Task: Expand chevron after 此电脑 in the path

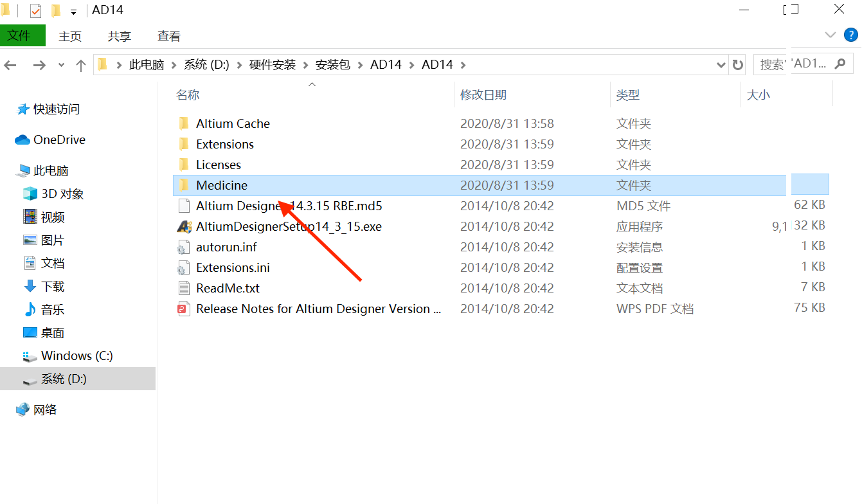Action: click(174, 64)
